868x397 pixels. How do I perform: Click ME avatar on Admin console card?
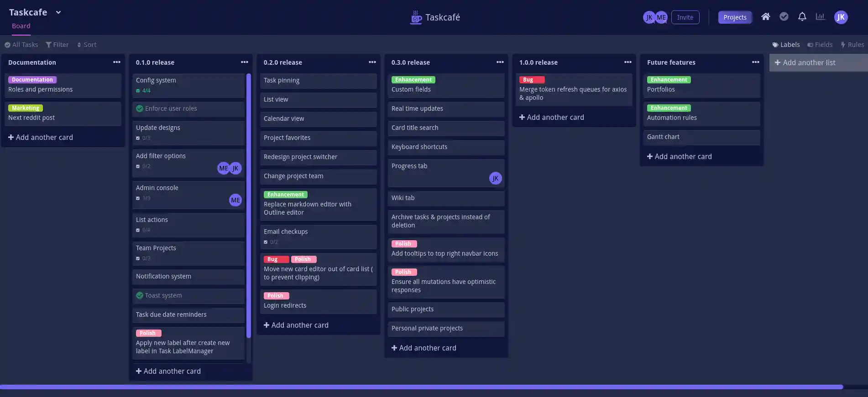pyautogui.click(x=235, y=200)
